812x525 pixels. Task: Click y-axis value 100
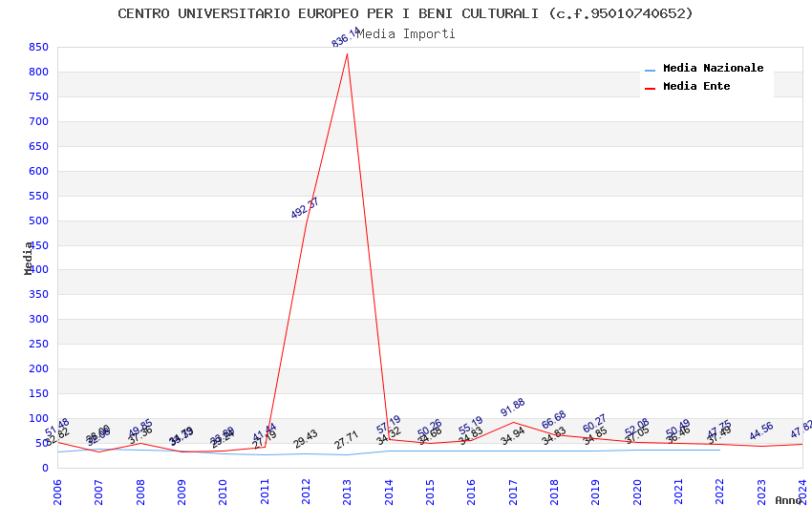39,418
